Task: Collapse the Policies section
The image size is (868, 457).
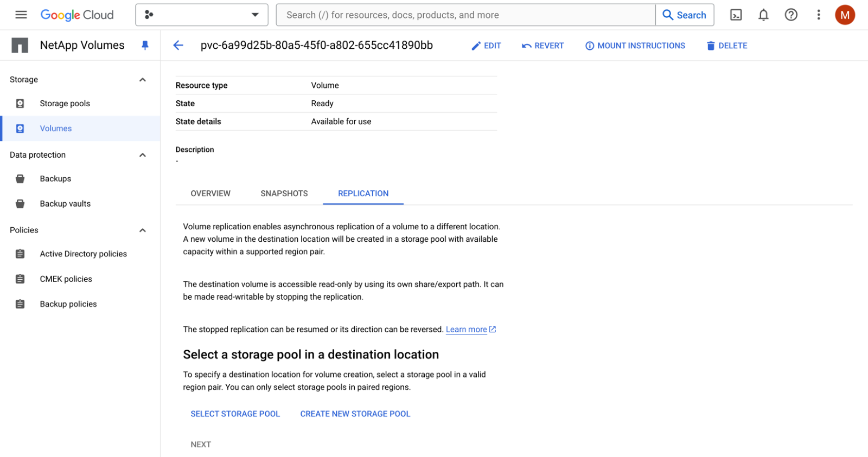Action: (143, 230)
